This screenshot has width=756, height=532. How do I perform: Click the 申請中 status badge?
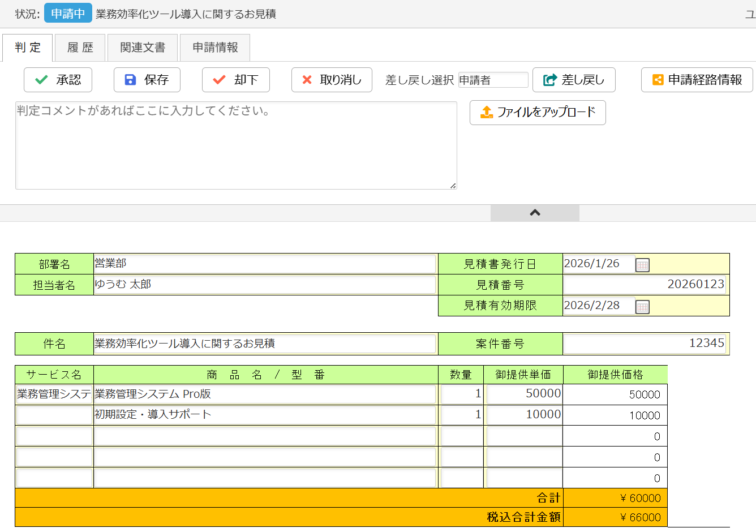pyautogui.click(x=68, y=14)
